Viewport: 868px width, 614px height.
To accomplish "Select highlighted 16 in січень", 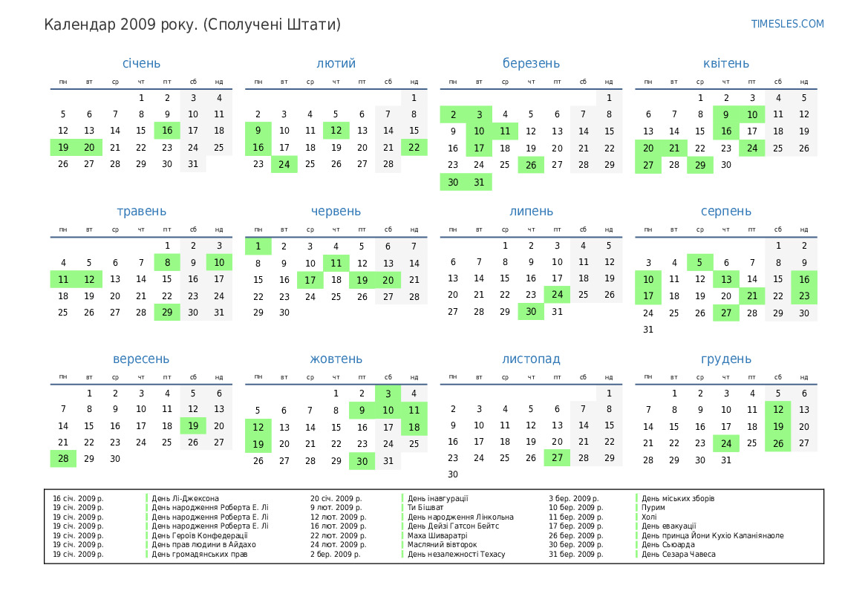I will coord(167,131).
